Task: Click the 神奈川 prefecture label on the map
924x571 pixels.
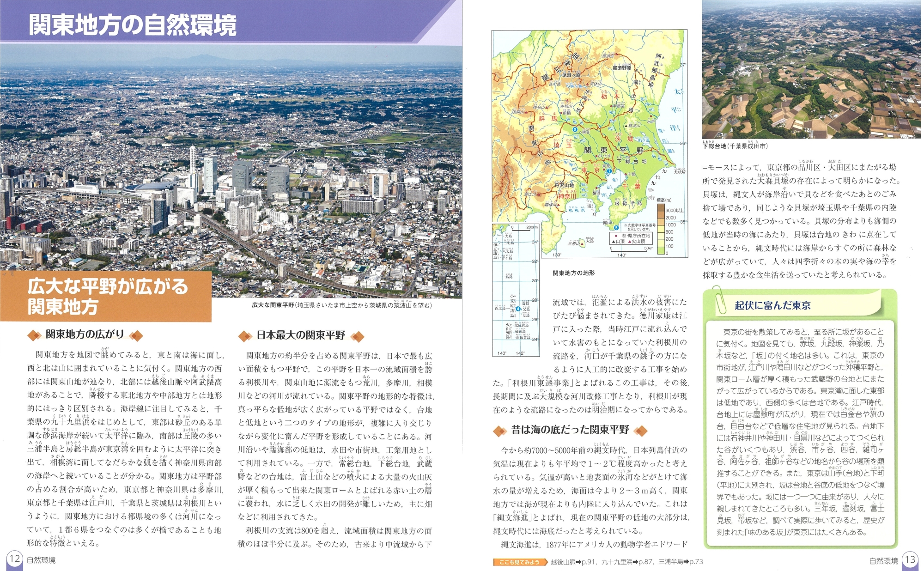Action: (x=566, y=196)
